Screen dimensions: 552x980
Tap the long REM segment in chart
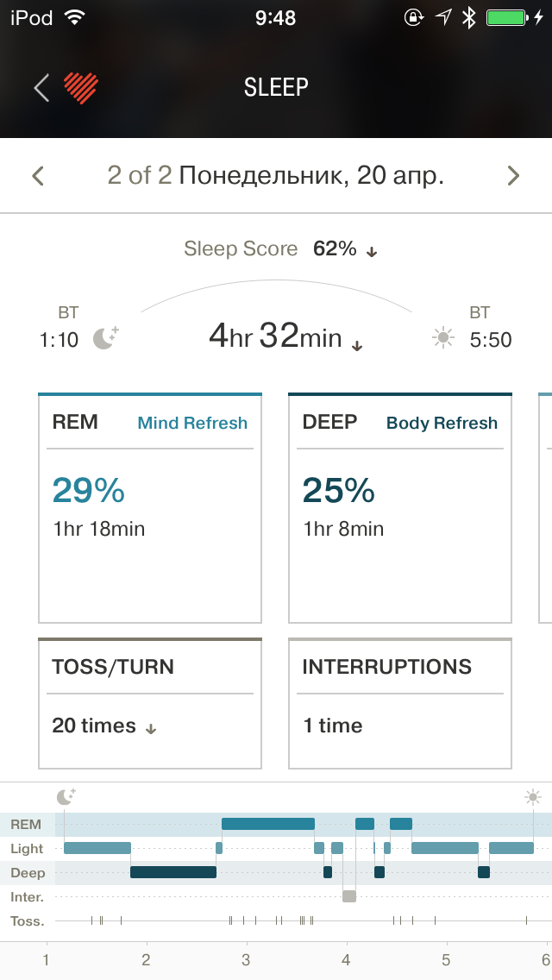267,824
